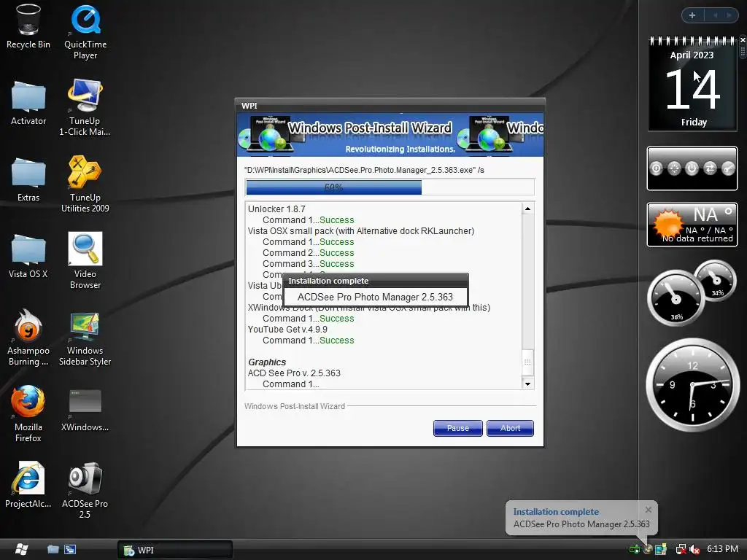Close the calendar gadget
Viewport: 747px width, 560px height.
coord(743,40)
